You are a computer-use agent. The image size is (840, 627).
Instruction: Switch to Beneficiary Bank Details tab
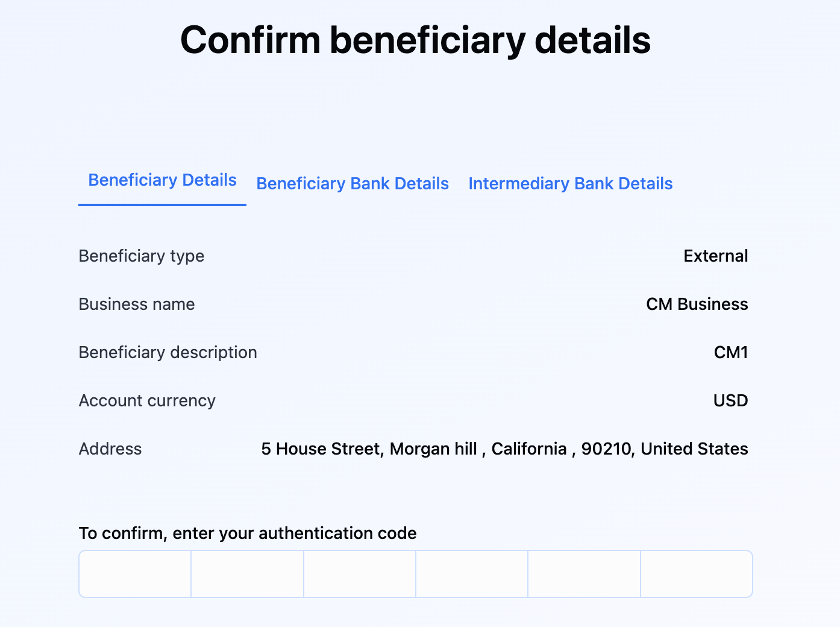click(x=353, y=184)
